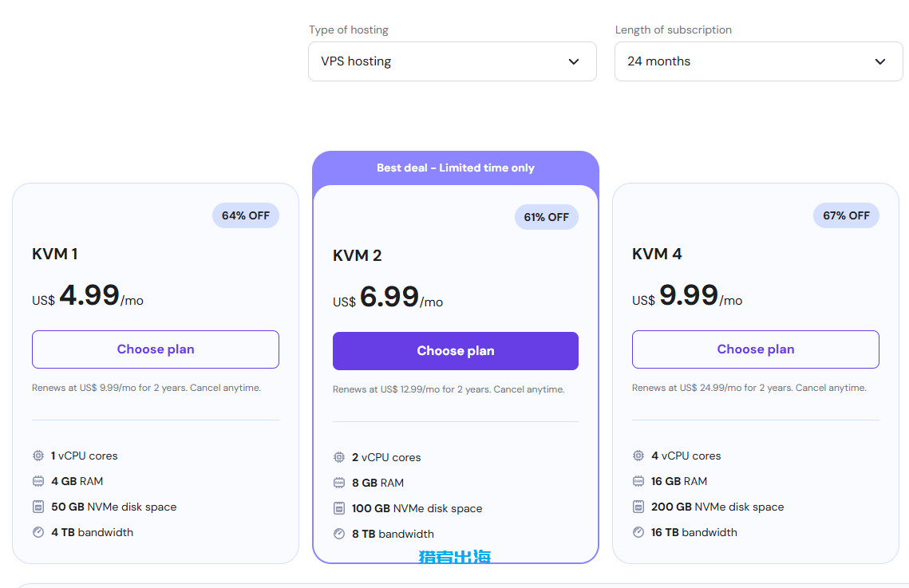Click the 64% OFF badge
Screen dimensions: 909x588
click(x=246, y=215)
